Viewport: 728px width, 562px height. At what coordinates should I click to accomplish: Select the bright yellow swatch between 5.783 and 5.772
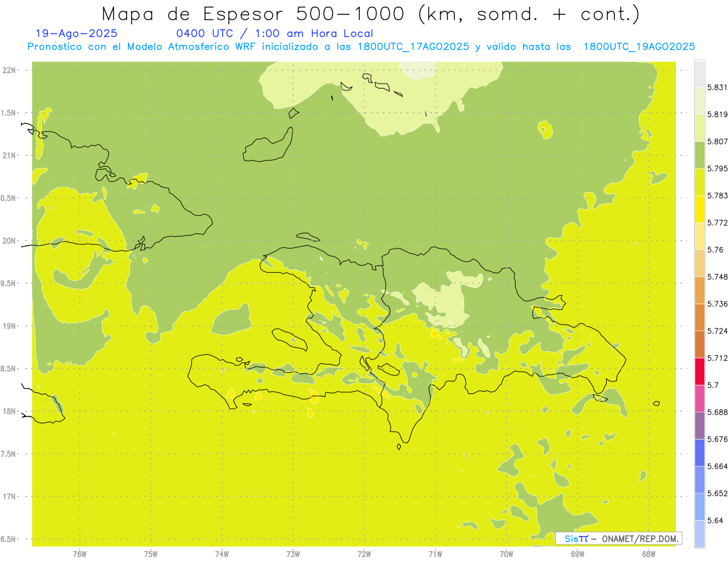click(x=699, y=209)
